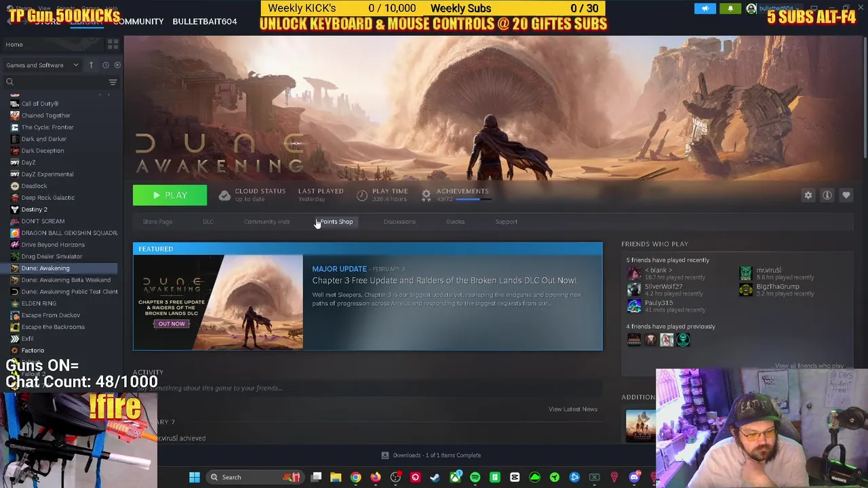Select DayZ Experimental in game list
This screenshot has width=868, height=488.
pos(47,174)
